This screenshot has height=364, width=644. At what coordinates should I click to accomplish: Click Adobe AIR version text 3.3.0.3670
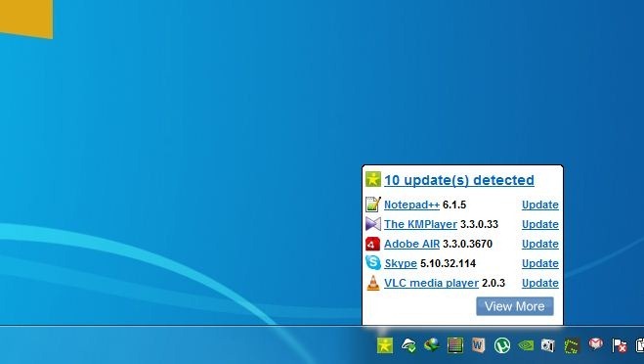pyautogui.click(x=467, y=244)
